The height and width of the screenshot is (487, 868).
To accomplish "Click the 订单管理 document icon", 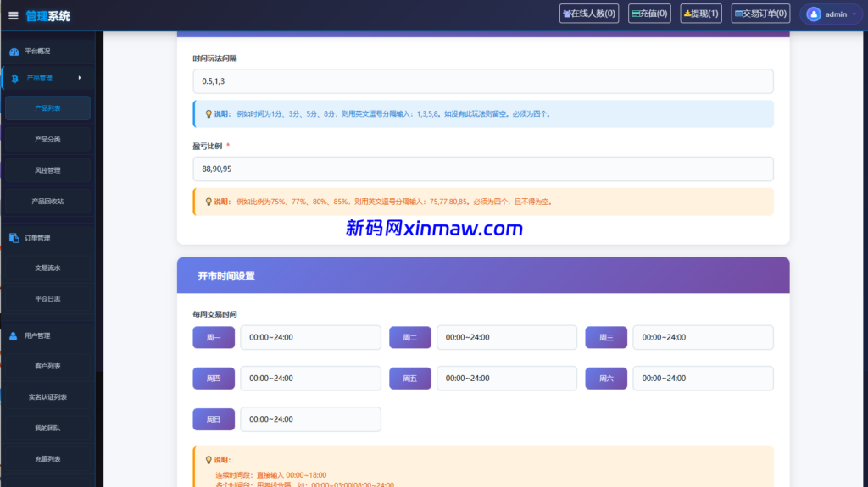I will point(14,238).
